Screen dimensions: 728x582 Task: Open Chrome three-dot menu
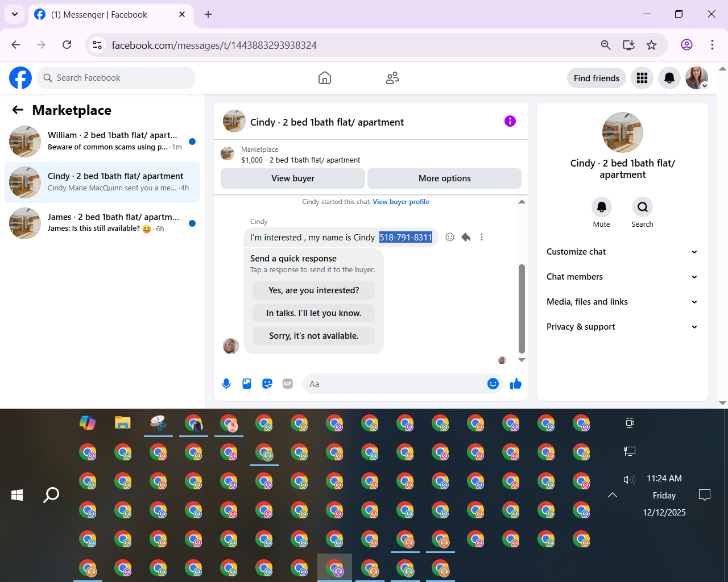coord(712,45)
